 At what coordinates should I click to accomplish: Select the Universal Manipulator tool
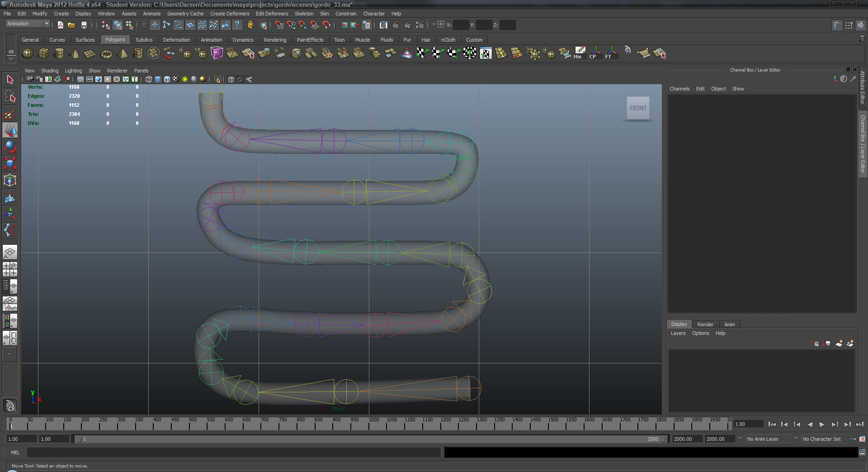click(x=10, y=180)
